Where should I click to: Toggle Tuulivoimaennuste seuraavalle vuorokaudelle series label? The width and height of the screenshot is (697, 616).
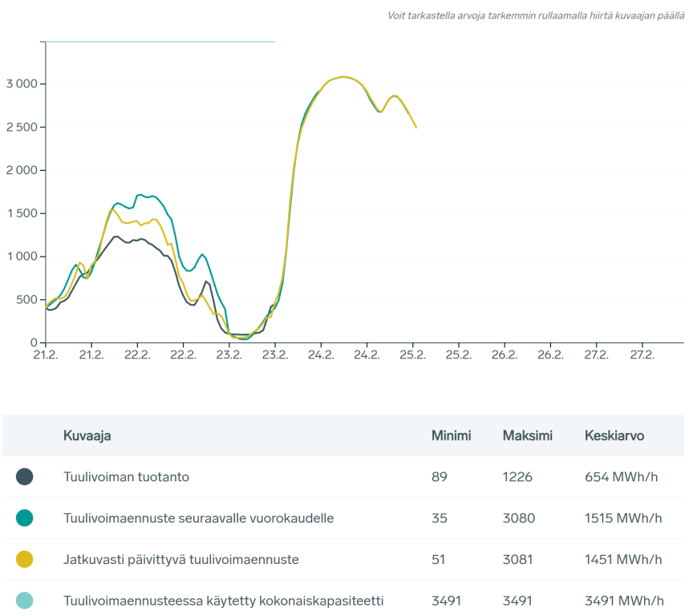pos(198,518)
